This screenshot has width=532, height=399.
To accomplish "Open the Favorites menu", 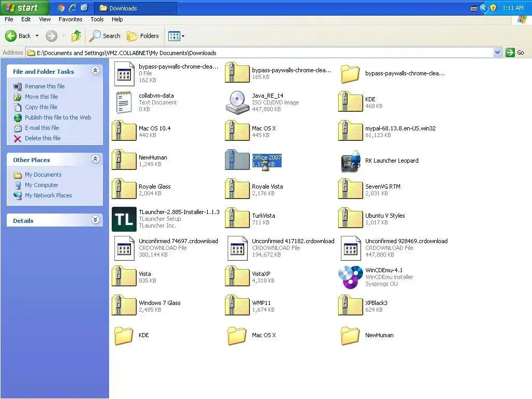I will pos(70,19).
